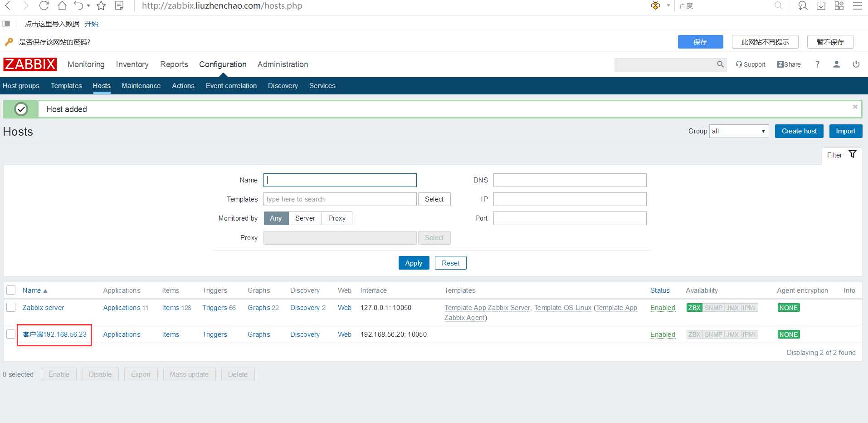Viewport: 868px width, 423px height.
Task: Open the Inventory menu
Action: (132, 64)
